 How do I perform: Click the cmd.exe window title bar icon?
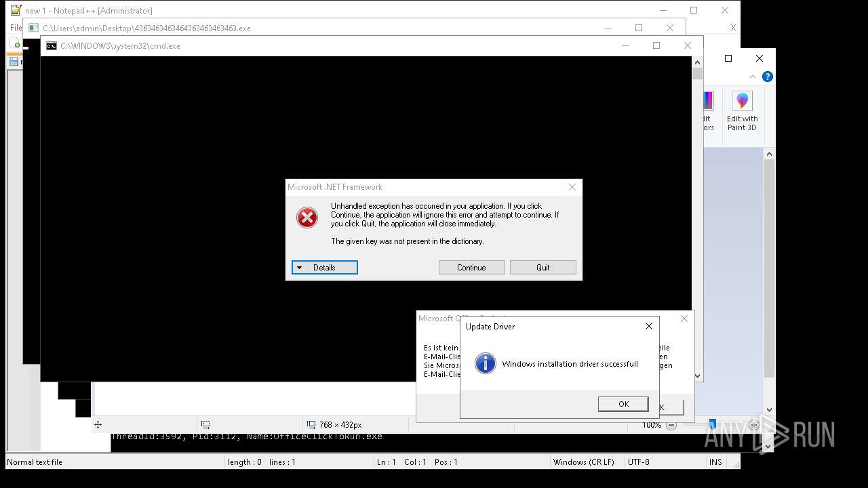click(51, 46)
